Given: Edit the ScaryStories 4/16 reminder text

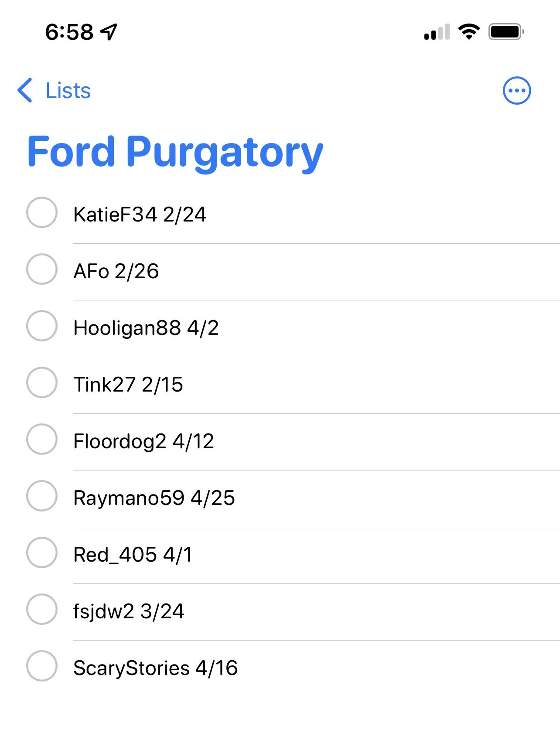Looking at the screenshot, I should 155,668.
